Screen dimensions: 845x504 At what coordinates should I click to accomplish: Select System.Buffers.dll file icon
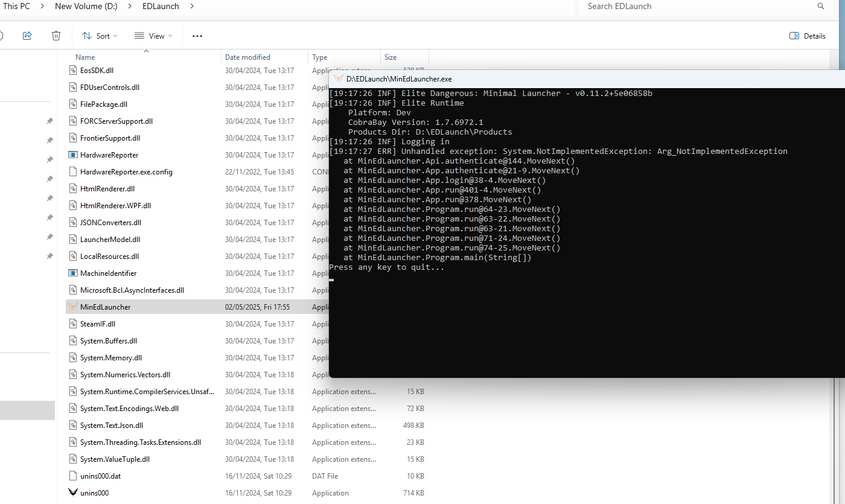pyautogui.click(x=73, y=341)
